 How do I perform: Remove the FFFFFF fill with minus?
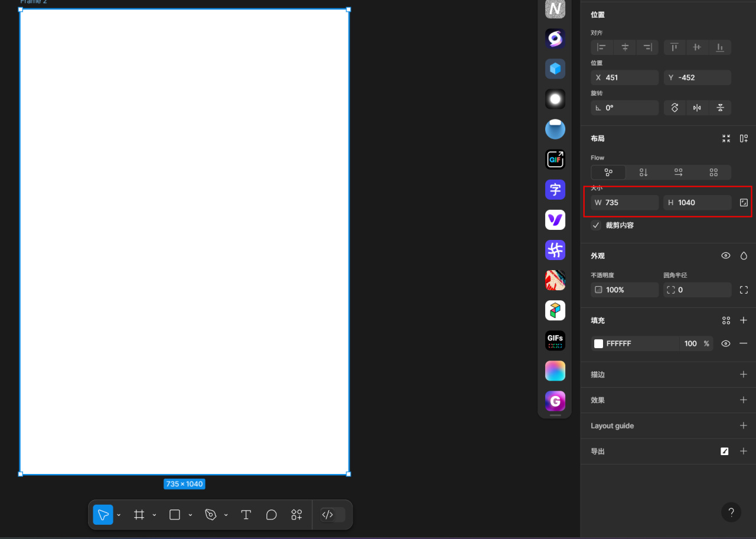pyautogui.click(x=744, y=343)
